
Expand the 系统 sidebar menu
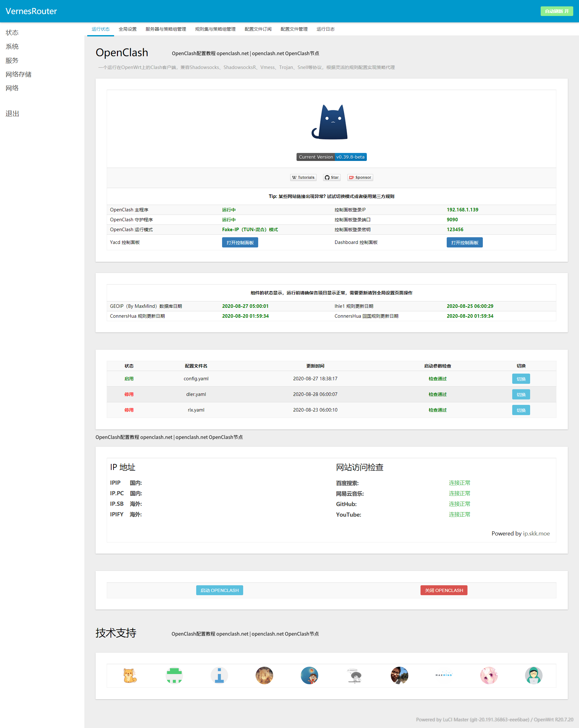coord(12,47)
